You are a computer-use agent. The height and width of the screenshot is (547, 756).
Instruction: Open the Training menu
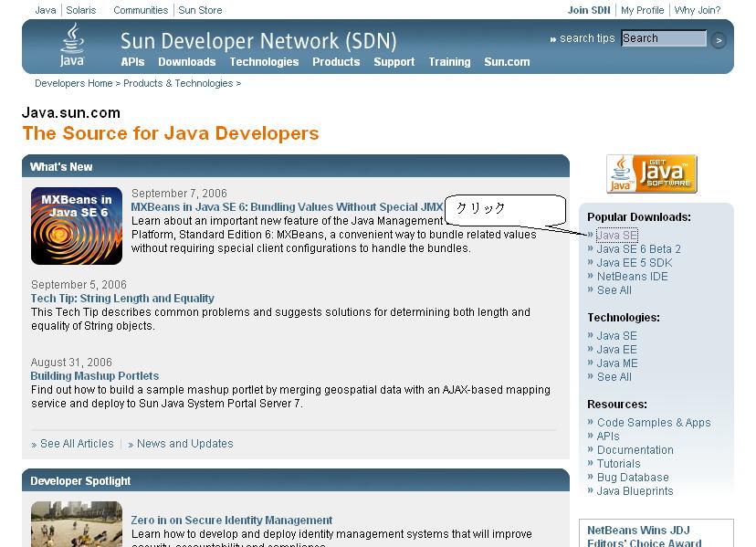tap(450, 62)
